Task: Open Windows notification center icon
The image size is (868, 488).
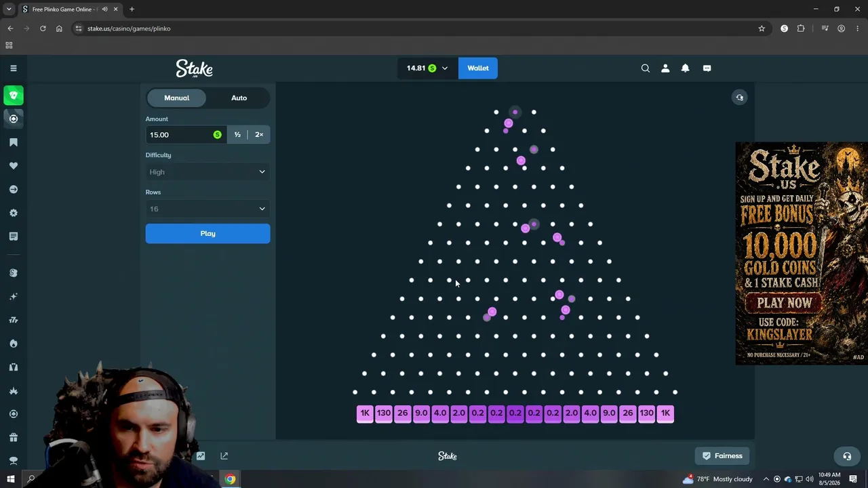Action: click(854, 479)
